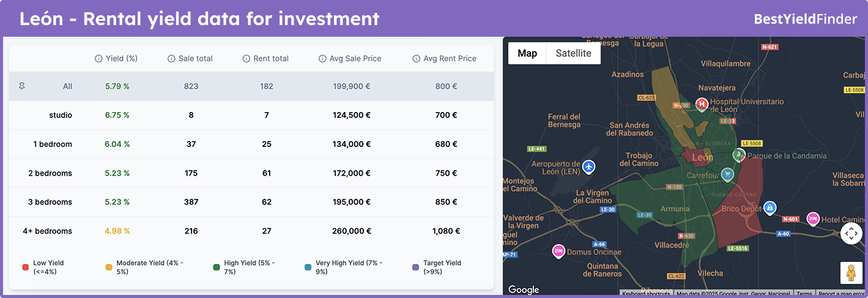The image size is (868, 298).
Task: Click the Carrefour shopping cart marker
Action: click(727, 174)
